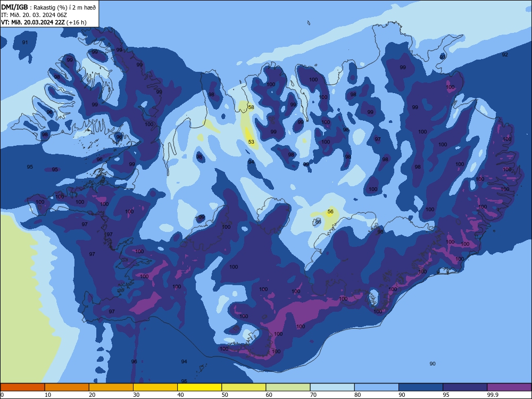This screenshot has height=399, width=532.
Task: Select the '70' tick label on color scale
Action: [x=313, y=395]
